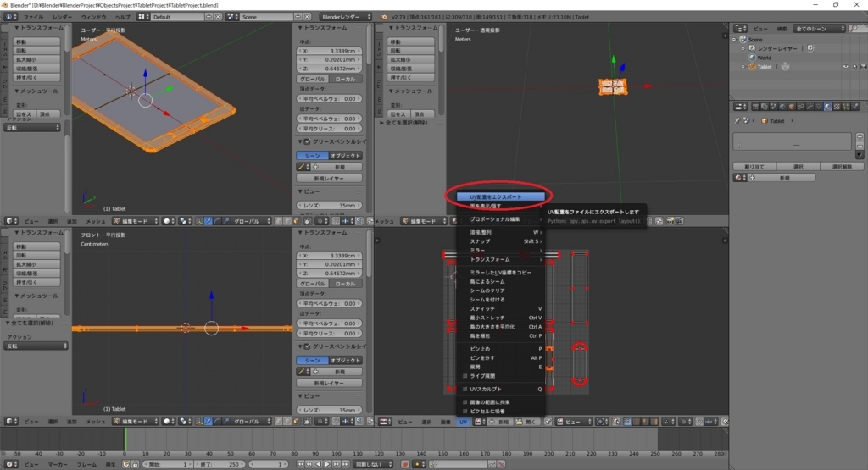The height and width of the screenshot is (470, 868).
Task: Select ローカル toggle in top-left transform panel
Action: (346, 79)
